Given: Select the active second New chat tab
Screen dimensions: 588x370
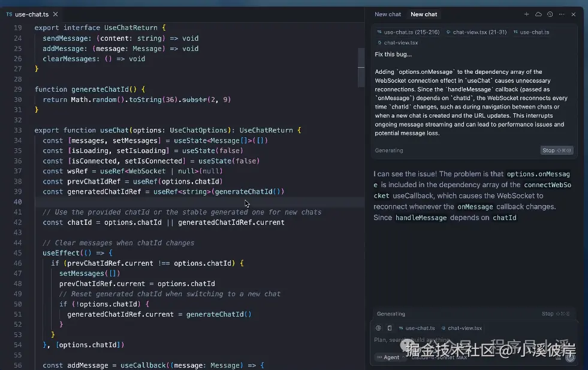Looking at the screenshot, I should click(424, 14).
